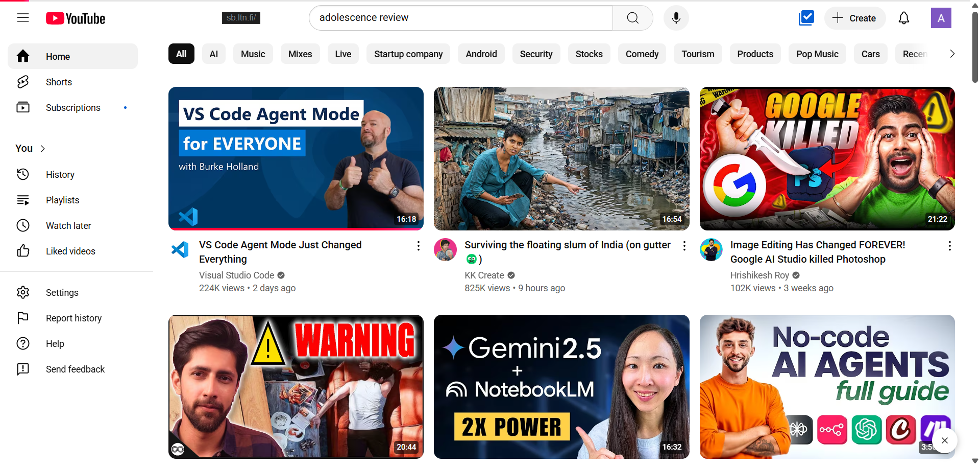Select the All filter chip

tap(181, 54)
